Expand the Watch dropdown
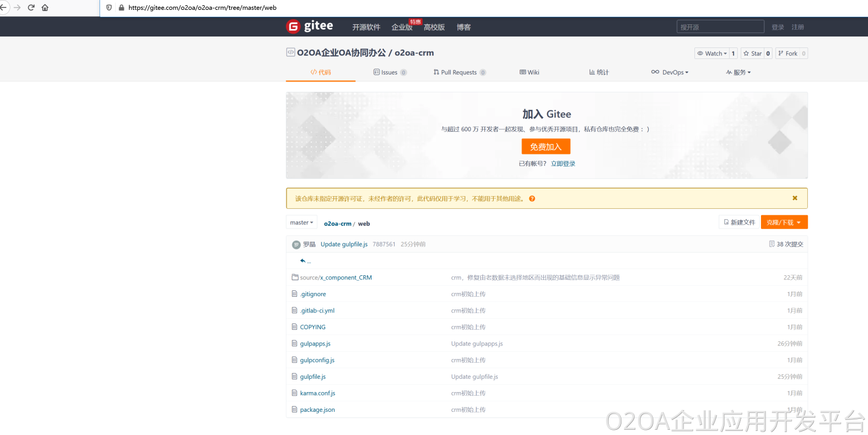 tap(711, 53)
